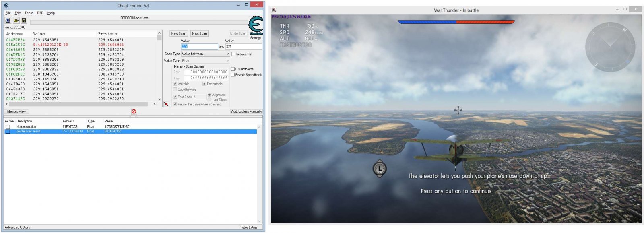Select the Alignment radio button
Viewport: 644px width, 233px height.
[x=209, y=95]
